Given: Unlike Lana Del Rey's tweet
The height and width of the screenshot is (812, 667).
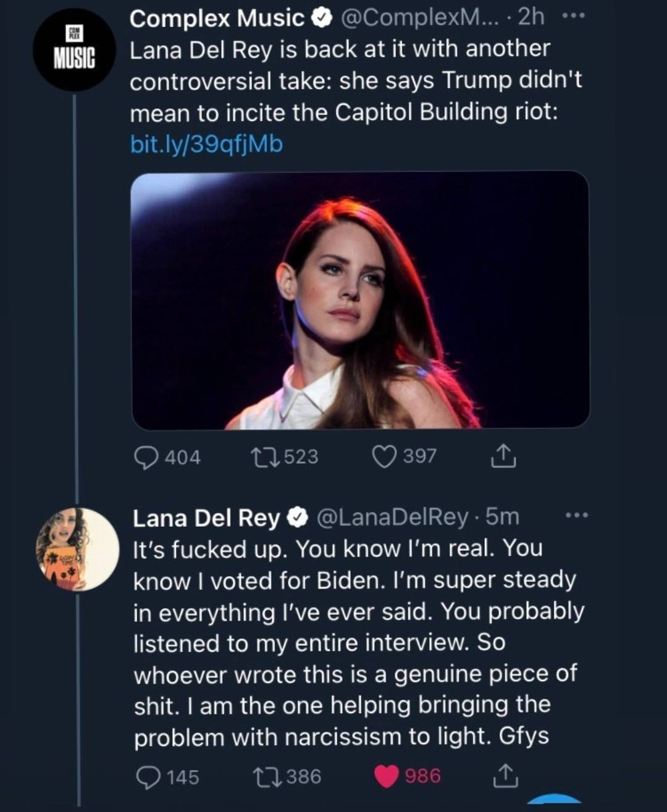Looking at the screenshot, I should [x=387, y=777].
